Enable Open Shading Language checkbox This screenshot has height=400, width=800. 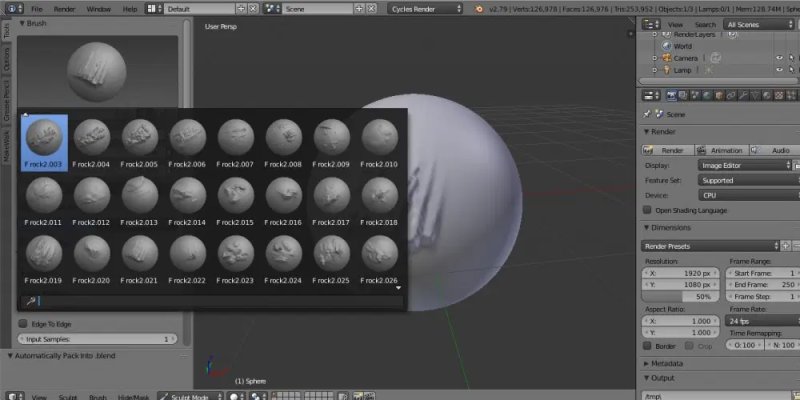[647, 210]
